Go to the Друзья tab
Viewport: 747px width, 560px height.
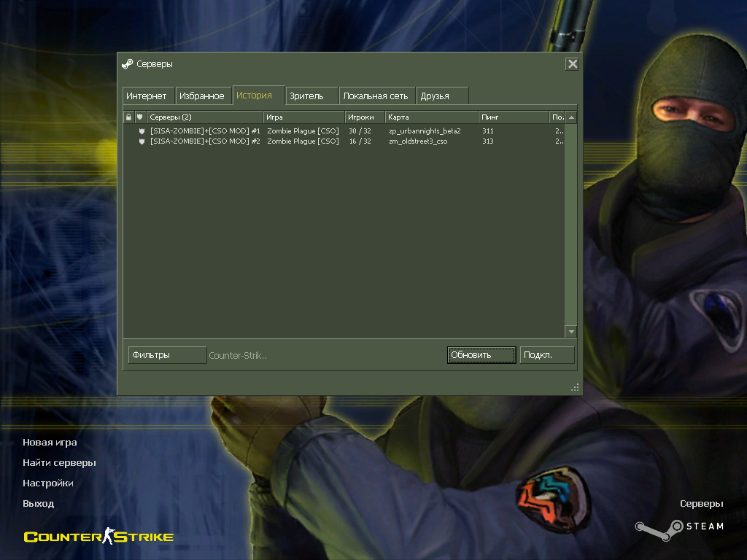point(442,96)
